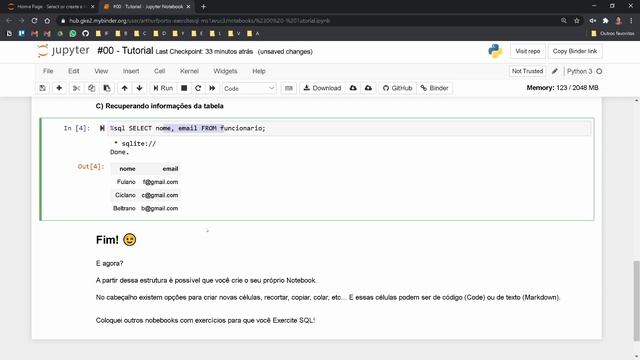The image size is (640, 360).
Task: Open the Help menu
Action: 259,71
